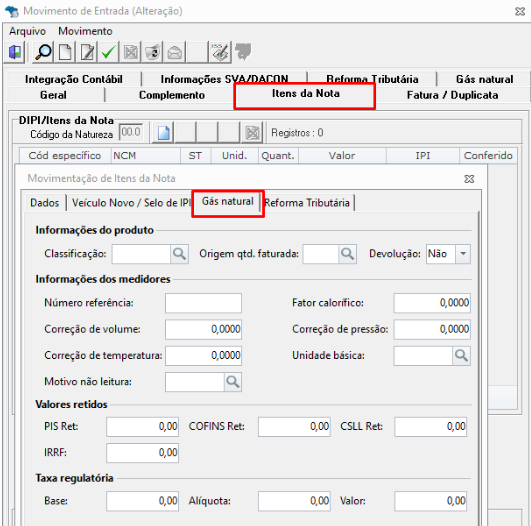Viewport: 531px width, 526px height.
Task: Switch to the Dados tab
Action: 44,203
